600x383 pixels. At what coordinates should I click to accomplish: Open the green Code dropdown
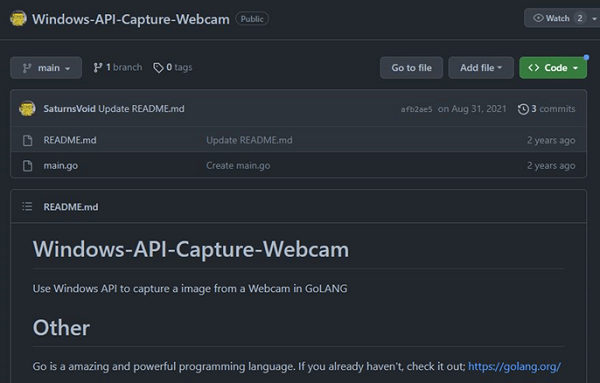coord(553,68)
